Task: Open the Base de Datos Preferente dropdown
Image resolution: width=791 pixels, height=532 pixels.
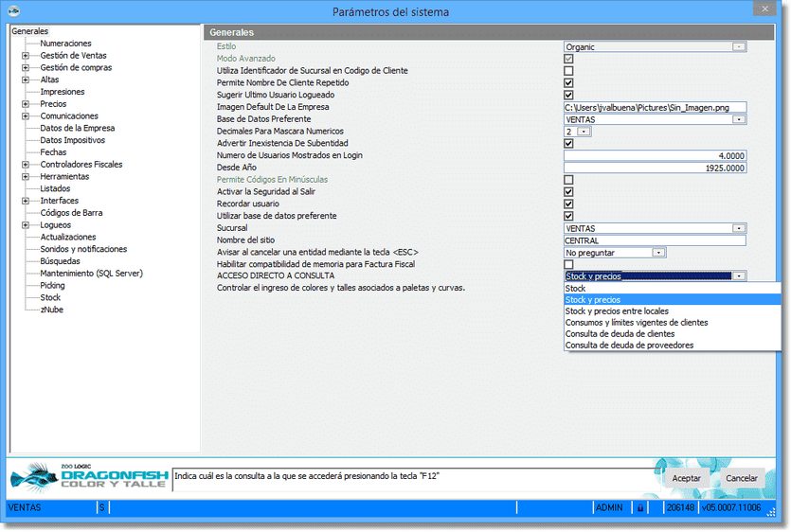Action: point(739,119)
